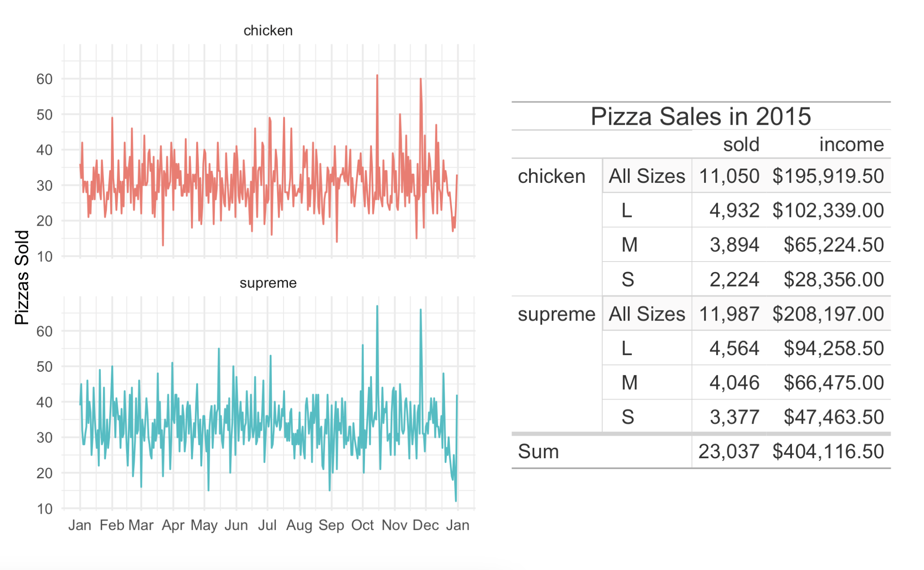Click the "Sum" row label
Image resolution: width=924 pixels, height=570 pixels.
pos(538,452)
